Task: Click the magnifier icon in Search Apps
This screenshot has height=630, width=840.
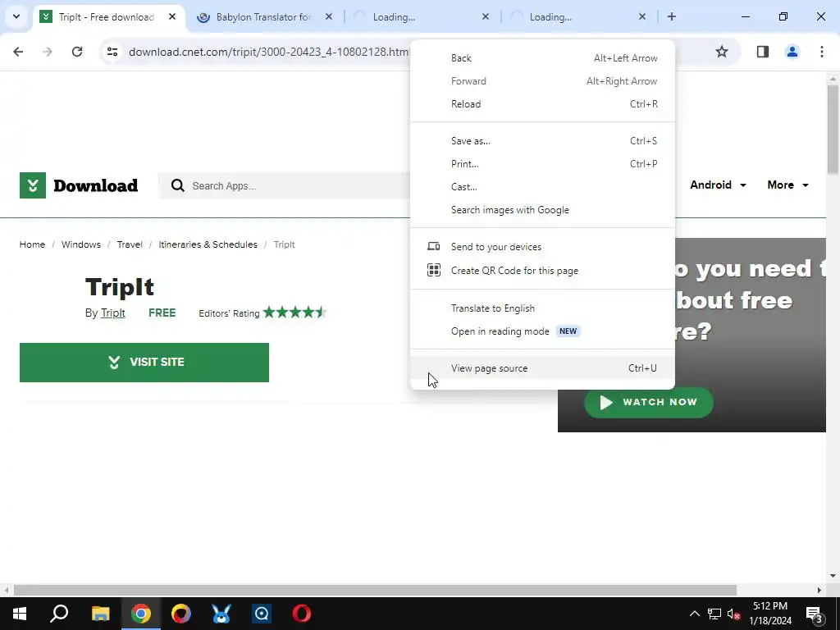Action: coord(177,186)
